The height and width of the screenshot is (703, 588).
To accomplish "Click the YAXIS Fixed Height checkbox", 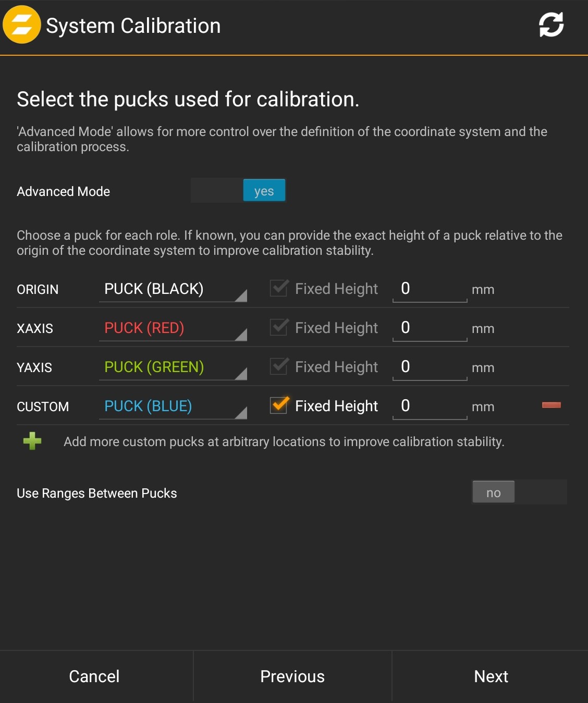I will tap(279, 366).
